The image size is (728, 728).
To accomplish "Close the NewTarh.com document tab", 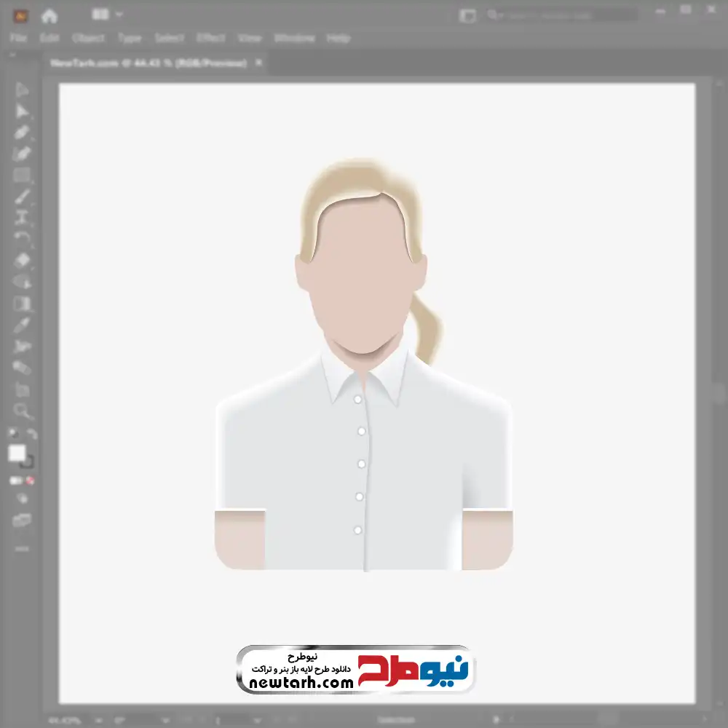I will [x=258, y=63].
